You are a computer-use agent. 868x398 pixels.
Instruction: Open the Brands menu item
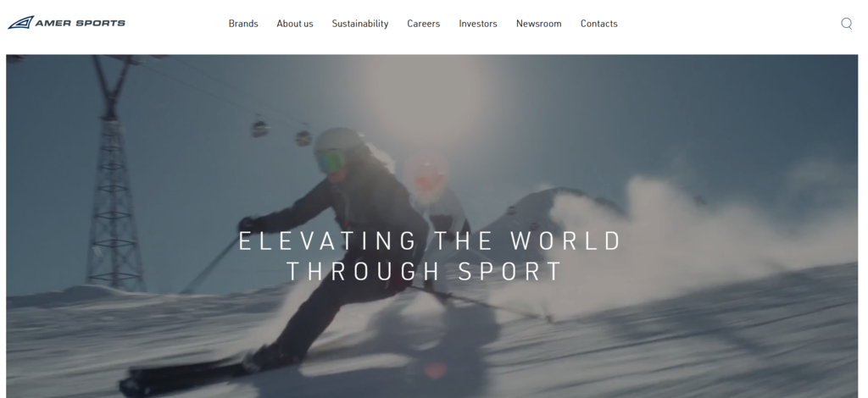point(243,24)
